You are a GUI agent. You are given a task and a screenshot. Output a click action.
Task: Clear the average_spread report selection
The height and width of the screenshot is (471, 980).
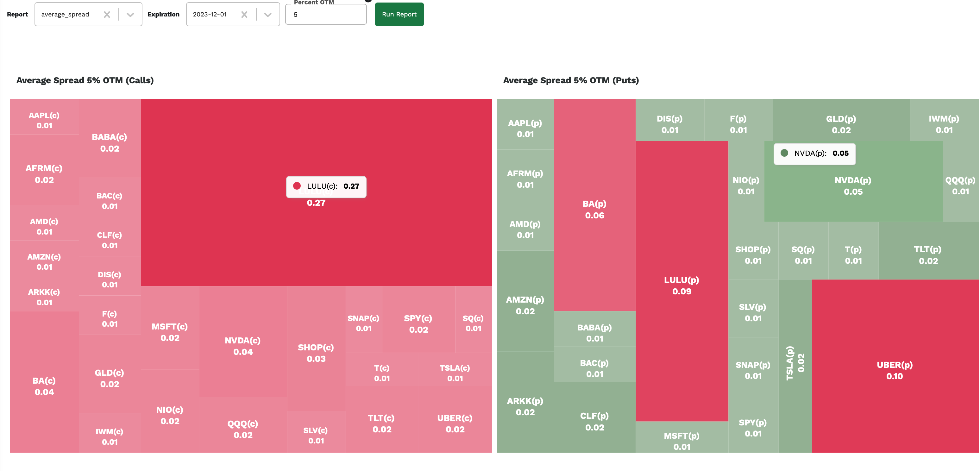107,15
